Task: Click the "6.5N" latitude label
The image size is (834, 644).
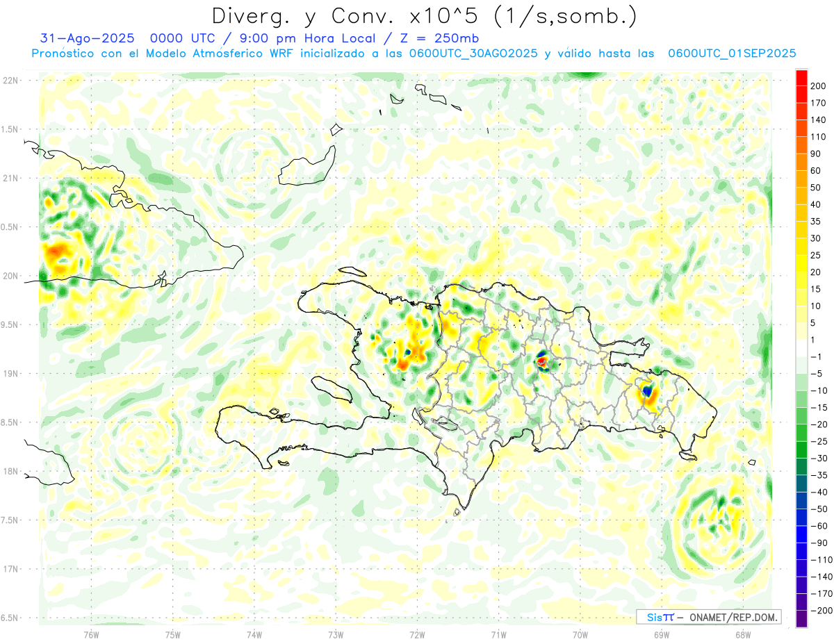Action: click(x=9, y=618)
